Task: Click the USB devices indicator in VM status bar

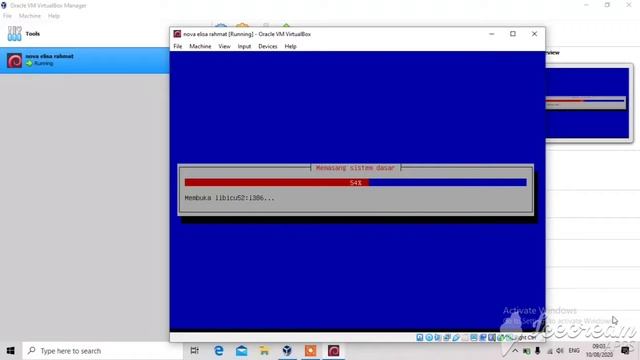Action: point(456,338)
